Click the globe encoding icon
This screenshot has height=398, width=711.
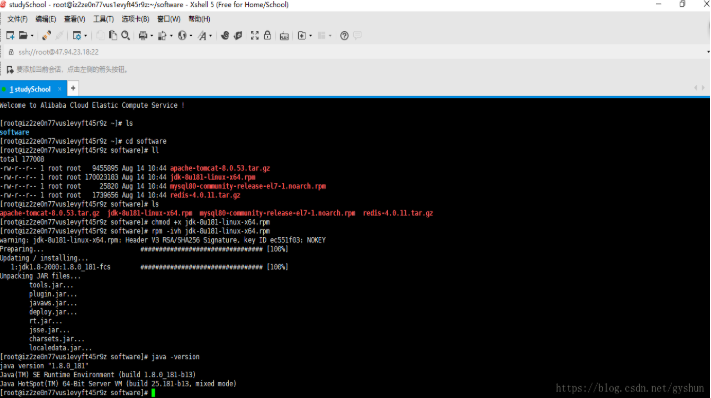click(x=182, y=35)
